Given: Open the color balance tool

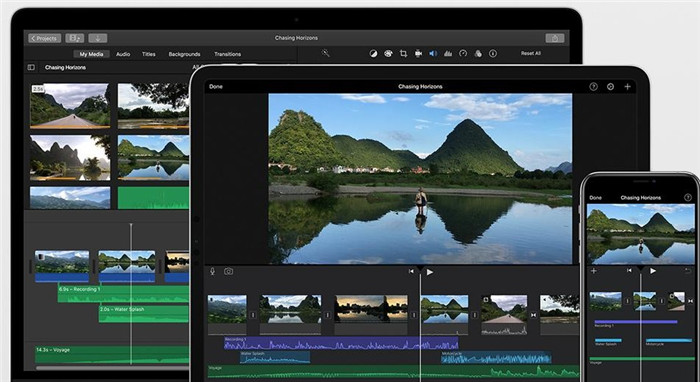Looking at the screenshot, I should click(373, 54).
